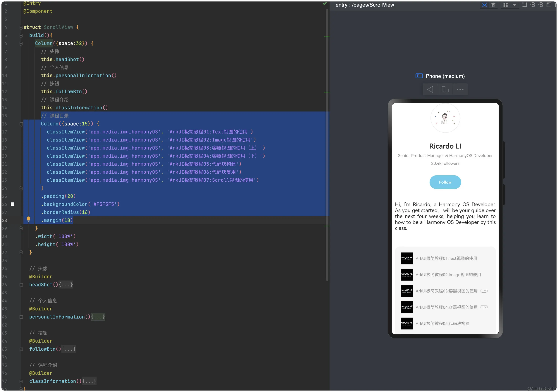
Task: Click the frame bounds icon in previewer toolbar
Action: tap(524, 5)
